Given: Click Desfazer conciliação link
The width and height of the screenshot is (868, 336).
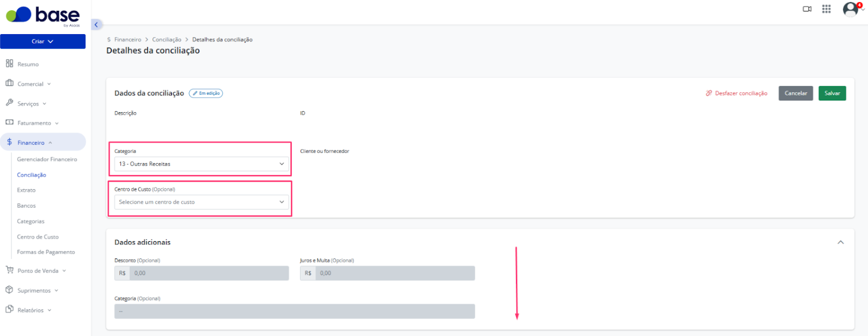Looking at the screenshot, I should pyautogui.click(x=741, y=93).
